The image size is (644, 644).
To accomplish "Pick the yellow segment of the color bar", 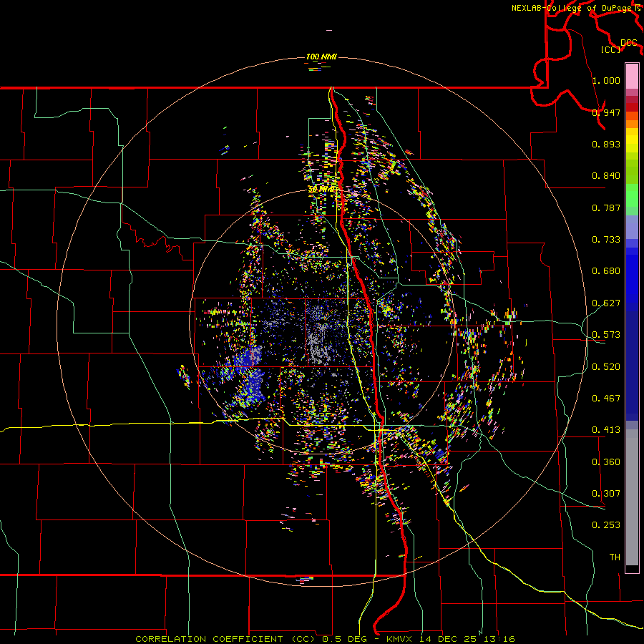I will click(x=632, y=140).
